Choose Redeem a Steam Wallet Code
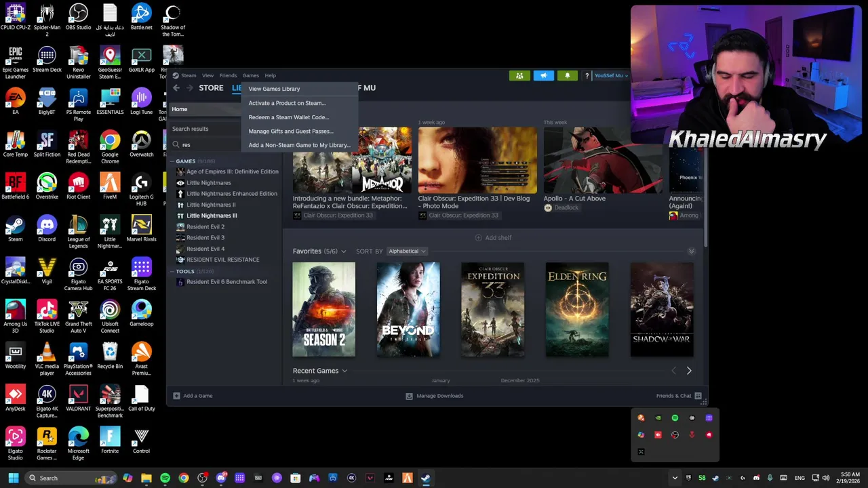The image size is (868, 488). [299, 117]
